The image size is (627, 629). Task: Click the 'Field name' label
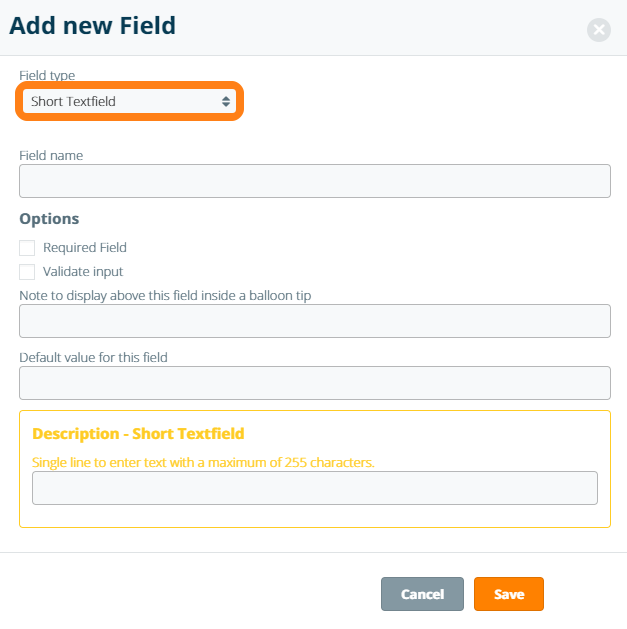51,155
